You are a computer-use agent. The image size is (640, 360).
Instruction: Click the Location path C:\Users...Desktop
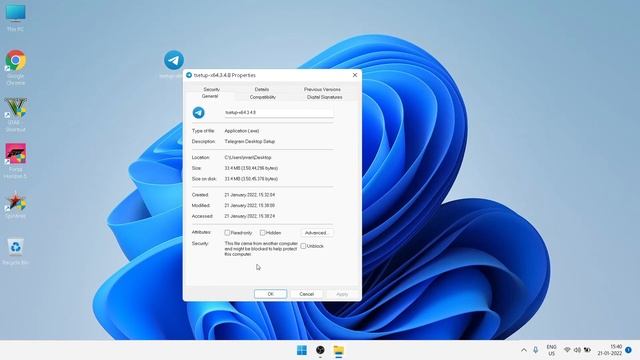point(248,158)
